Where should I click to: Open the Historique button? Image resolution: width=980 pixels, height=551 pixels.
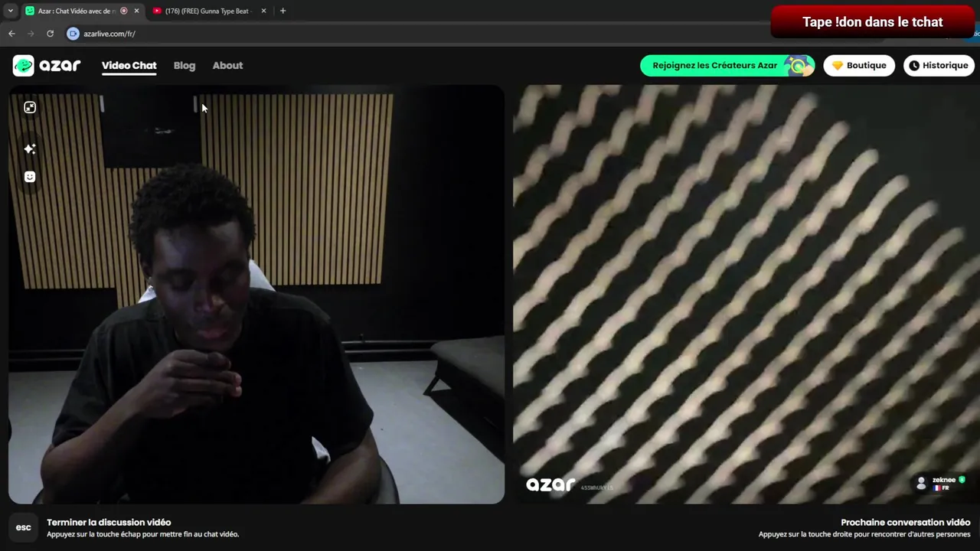(x=939, y=66)
